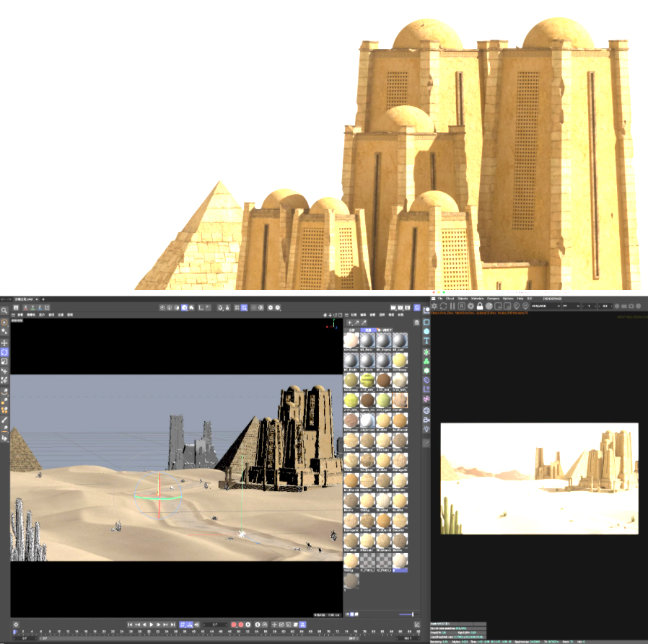Select the Move tool in left toolbar
This screenshot has height=644, width=648.
click(4, 343)
